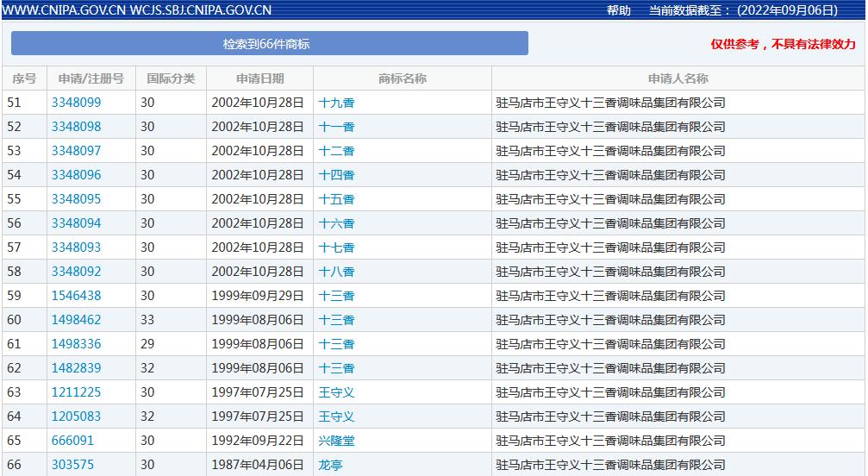This screenshot has width=868, height=476.
Task: Click trademark name 十九香
Action: [x=336, y=103]
